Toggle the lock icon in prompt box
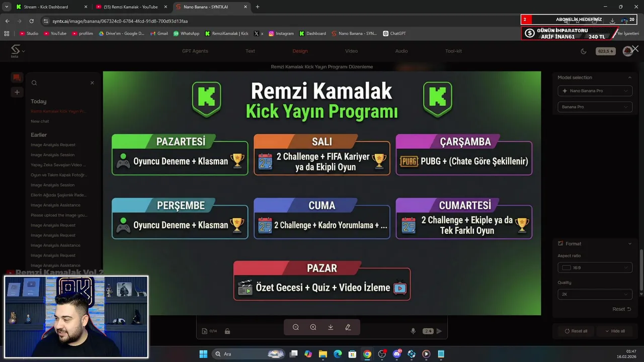The height and width of the screenshot is (362, 644). [x=227, y=331]
